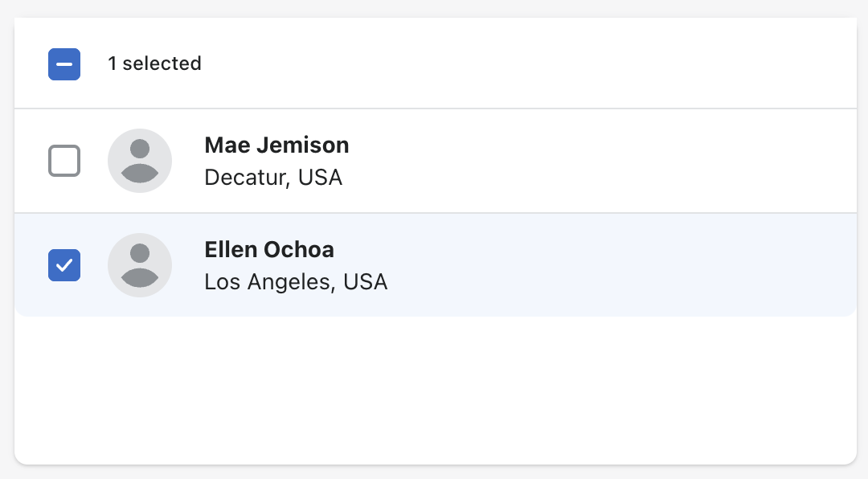This screenshot has width=868, height=479.
Task: Click Ellen Ochoa's avatar icon
Action: click(140, 265)
